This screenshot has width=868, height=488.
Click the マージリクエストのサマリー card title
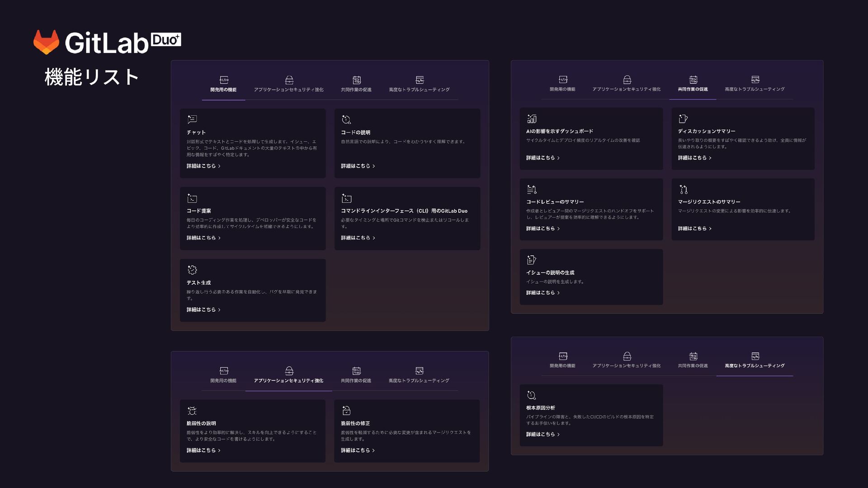tap(709, 202)
